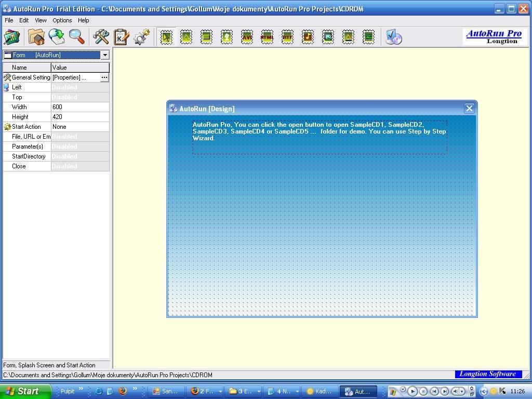Open the File menu

(9, 20)
